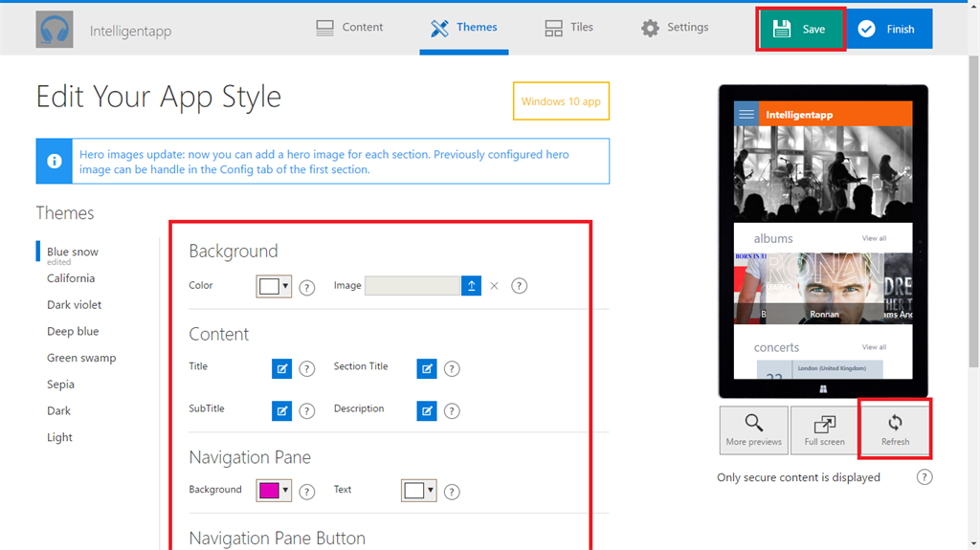Open help for SubTitle
Viewport: 980px width, 550px height.
pyautogui.click(x=307, y=410)
